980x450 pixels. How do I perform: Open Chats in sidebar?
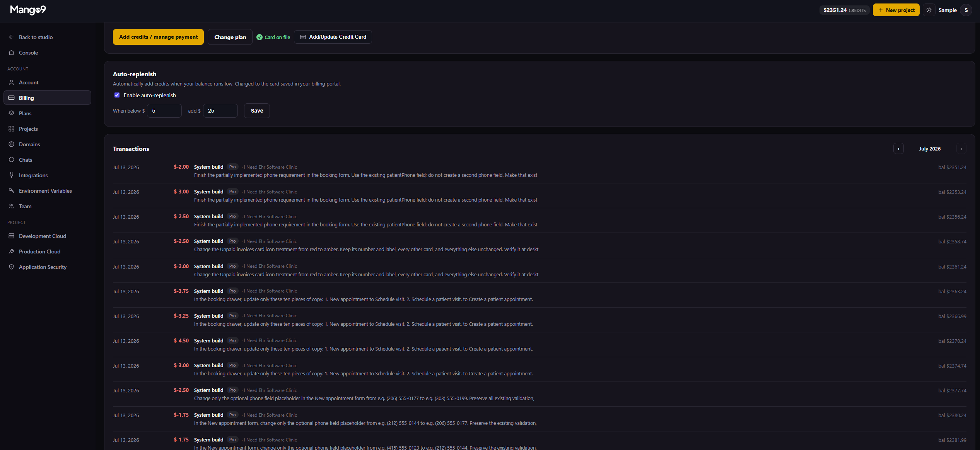(x=47, y=160)
